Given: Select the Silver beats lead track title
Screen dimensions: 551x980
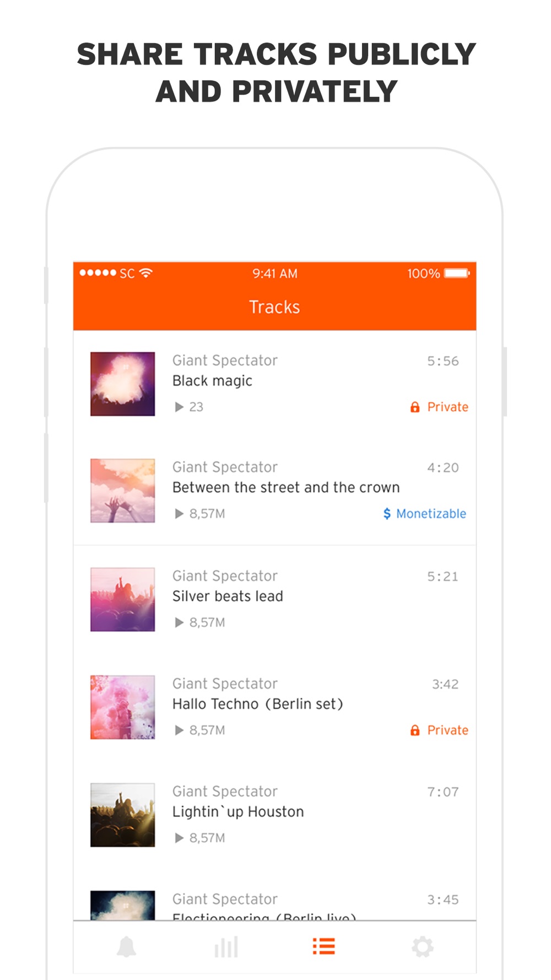Looking at the screenshot, I should tap(228, 596).
